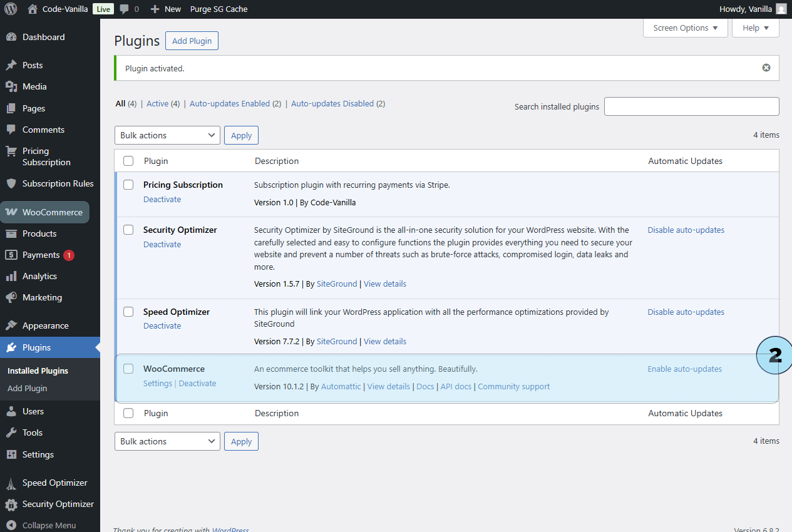Click the Search installed plugins field
The image size is (792, 532).
click(691, 106)
